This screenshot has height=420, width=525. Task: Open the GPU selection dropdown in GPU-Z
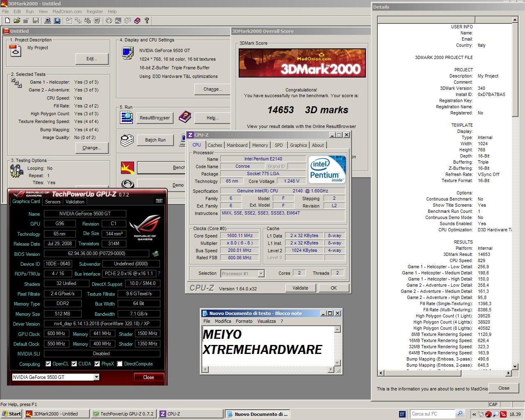[96, 377]
